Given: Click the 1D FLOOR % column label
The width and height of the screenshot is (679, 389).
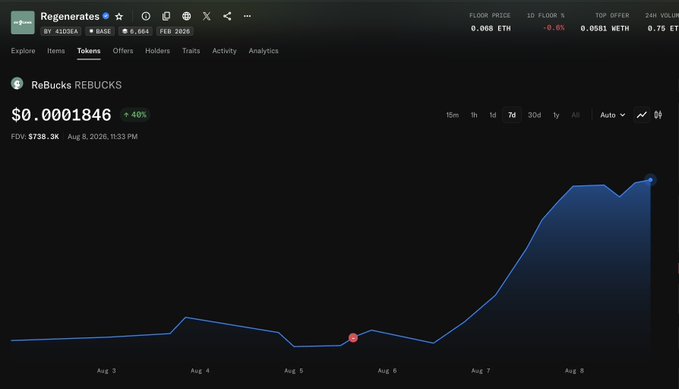Looking at the screenshot, I should (x=546, y=16).
